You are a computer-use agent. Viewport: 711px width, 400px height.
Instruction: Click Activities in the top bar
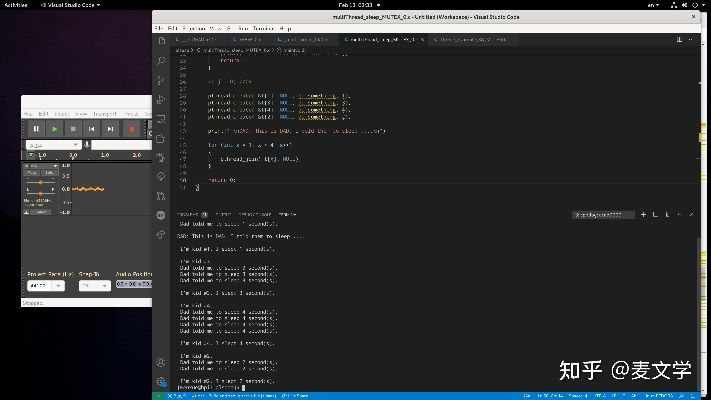pos(16,5)
